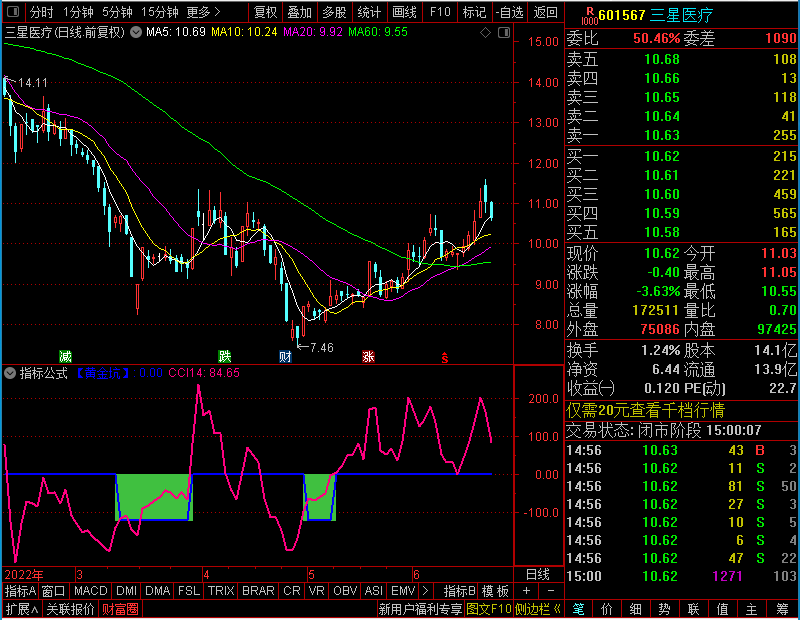Click the green 跌 event marker
The image size is (800, 620).
pyautogui.click(x=224, y=356)
